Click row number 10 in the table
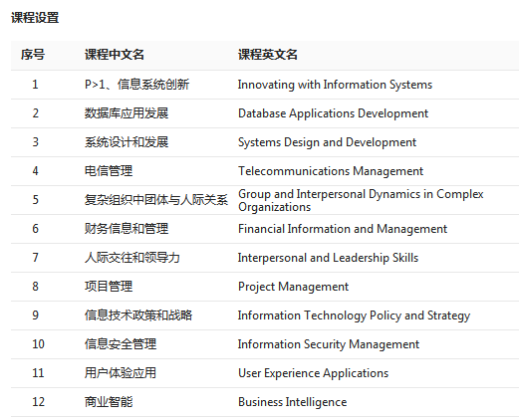Screen dimensions: 519x420 (38, 344)
